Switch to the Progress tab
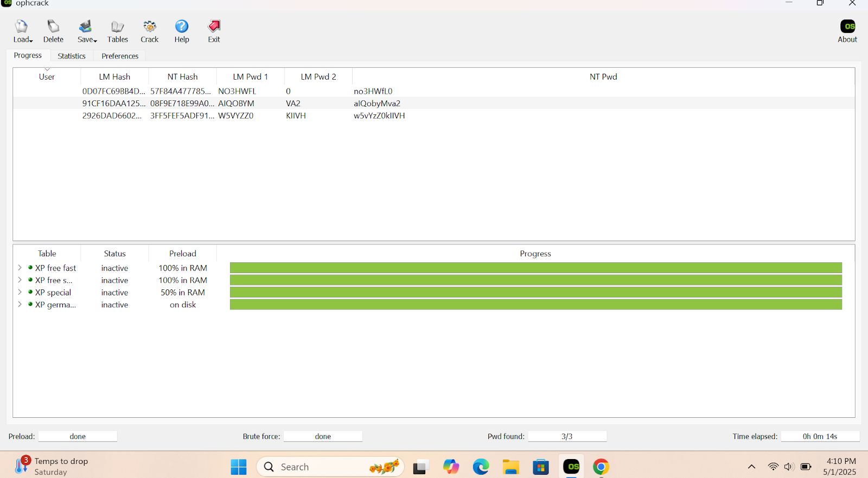Screen dimensions: 868x478 [28, 55]
